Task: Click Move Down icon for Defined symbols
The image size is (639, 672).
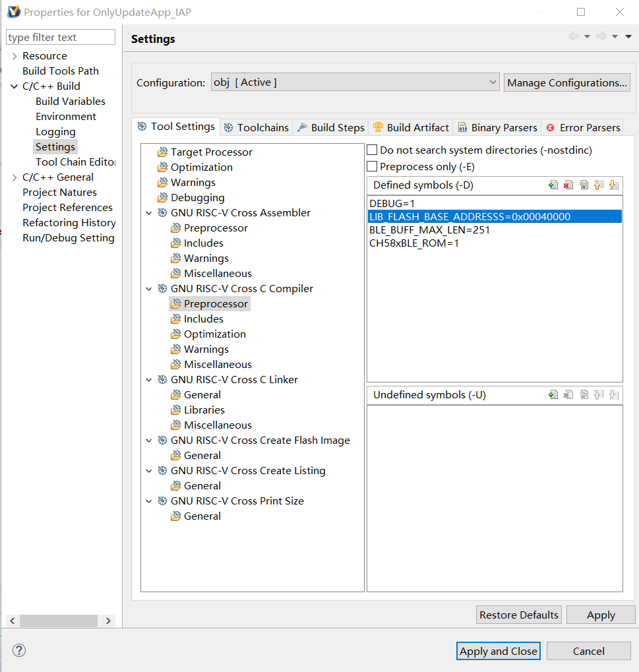Action: 613,185
